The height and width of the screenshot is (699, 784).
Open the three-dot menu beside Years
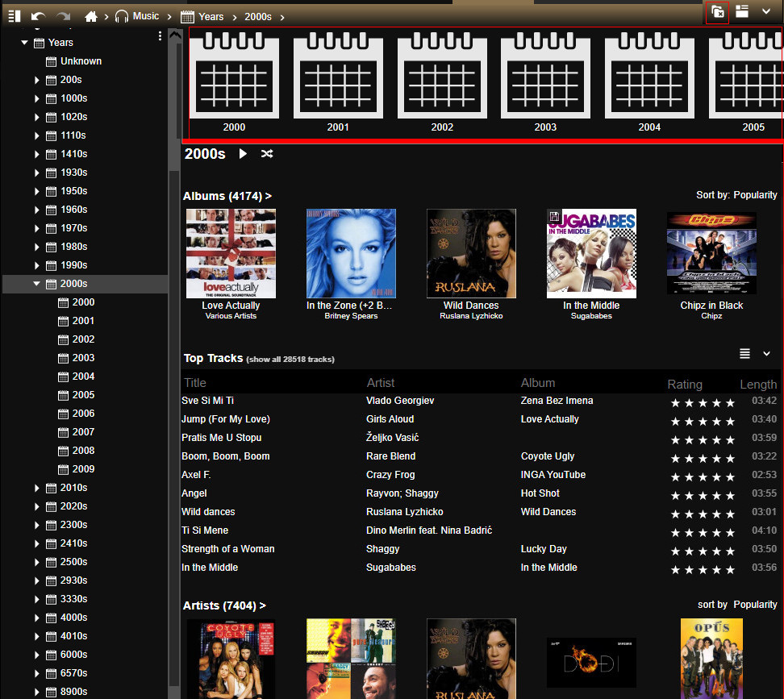(160, 36)
